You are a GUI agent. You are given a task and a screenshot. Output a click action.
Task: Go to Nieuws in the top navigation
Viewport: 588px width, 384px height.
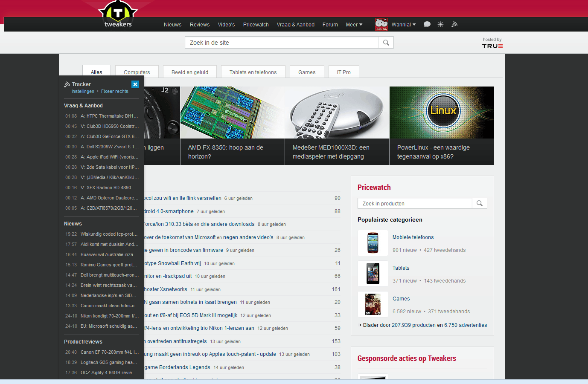point(172,25)
